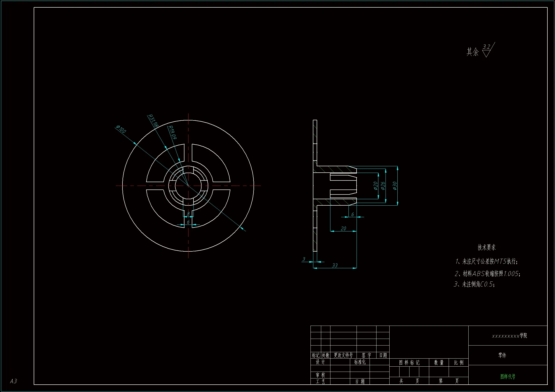Select the Ø100 diameter dimension text
The height and width of the screenshot is (392, 555).
[x=121, y=129]
